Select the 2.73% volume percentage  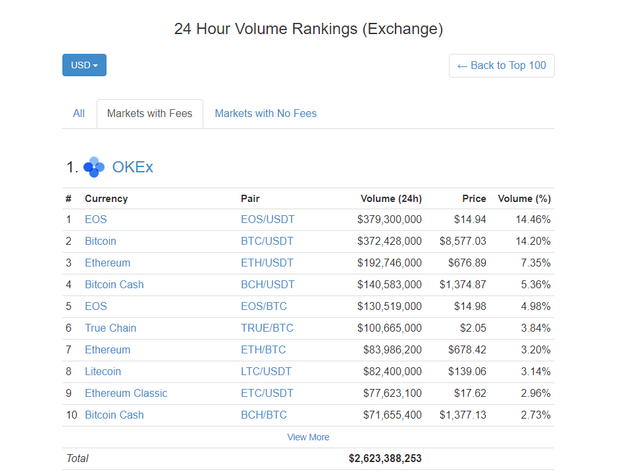tap(536, 415)
